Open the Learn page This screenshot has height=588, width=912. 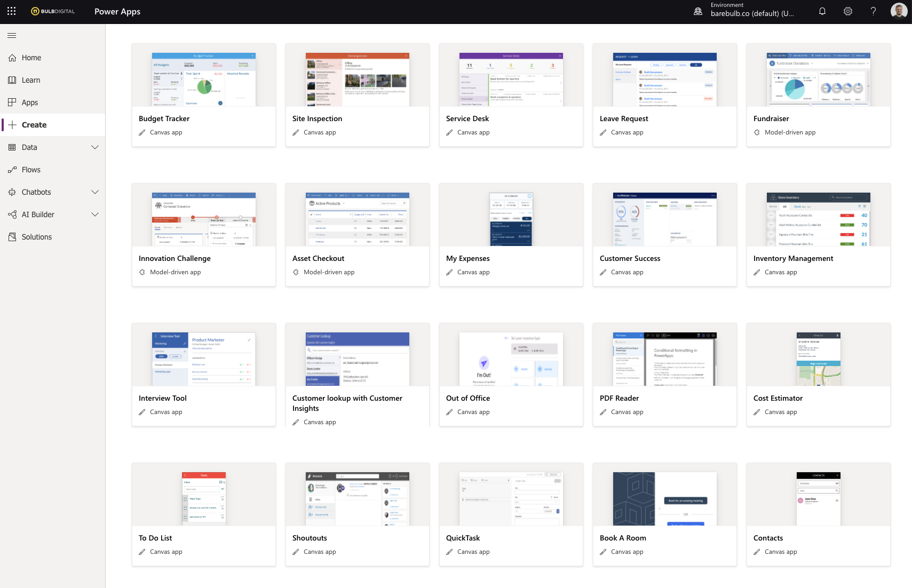[31, 80]
